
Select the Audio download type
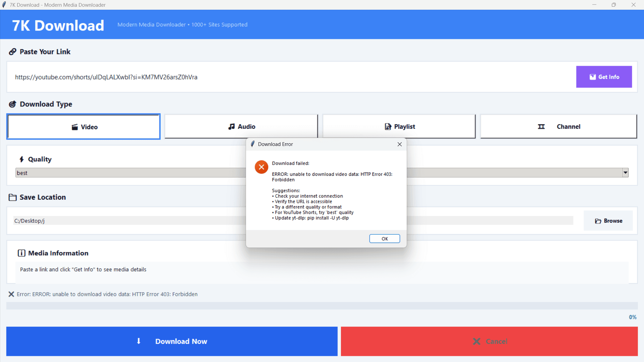[241, 126]
